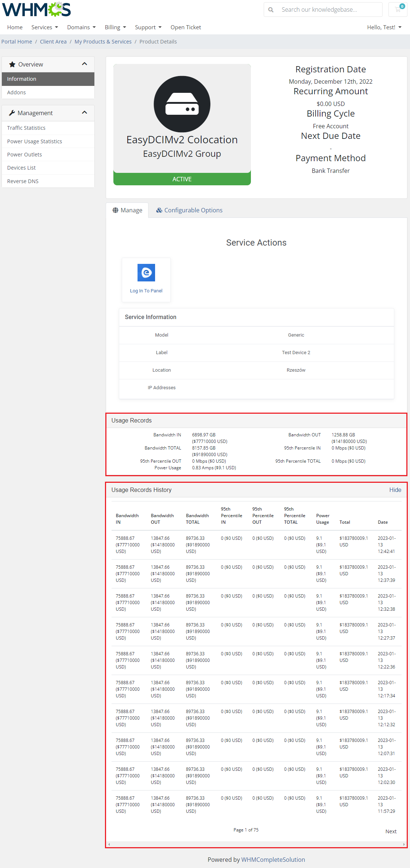
Task: Click the date cell 2023-01-13 12:22:36
Action: [387, 660]
